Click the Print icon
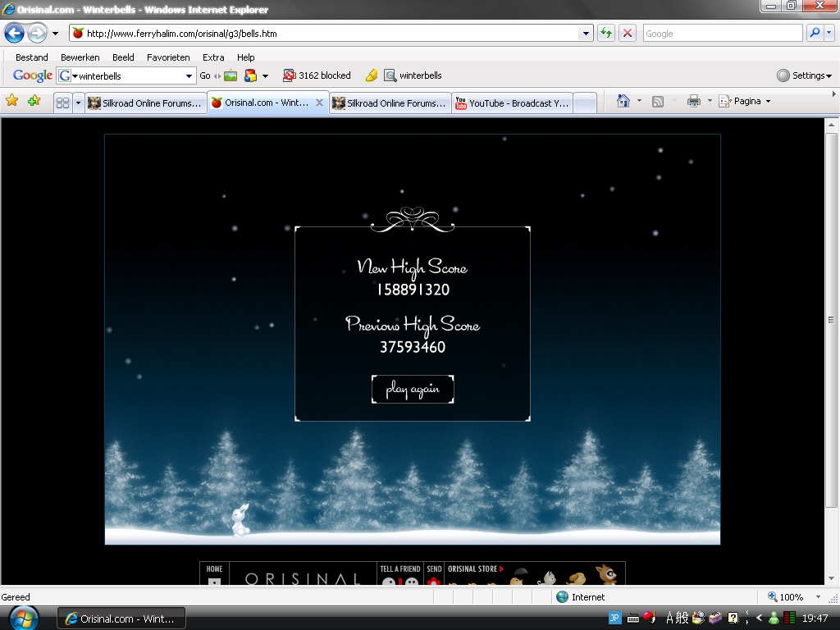Screen dimensions: 840x630 click(x=694, y=101)
